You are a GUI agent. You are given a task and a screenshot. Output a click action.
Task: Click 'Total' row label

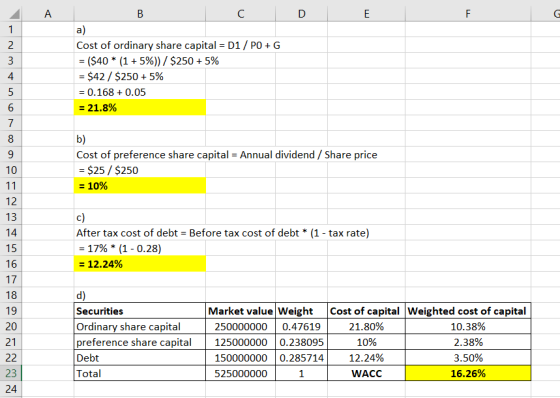140,373
